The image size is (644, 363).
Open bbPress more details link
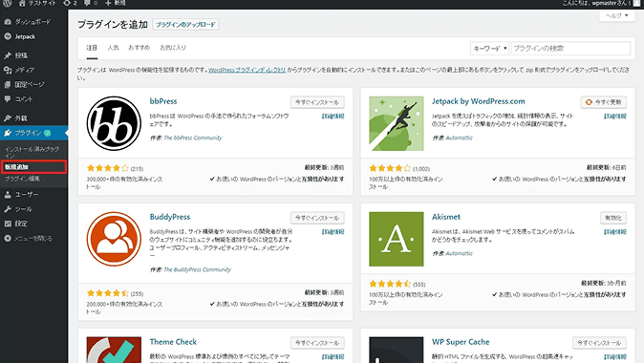coord(333,117)
